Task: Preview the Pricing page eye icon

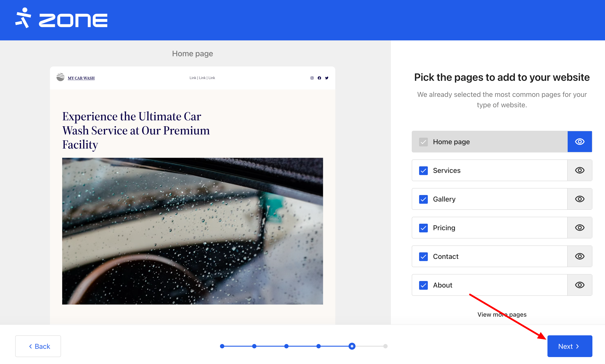Action: 580,228
